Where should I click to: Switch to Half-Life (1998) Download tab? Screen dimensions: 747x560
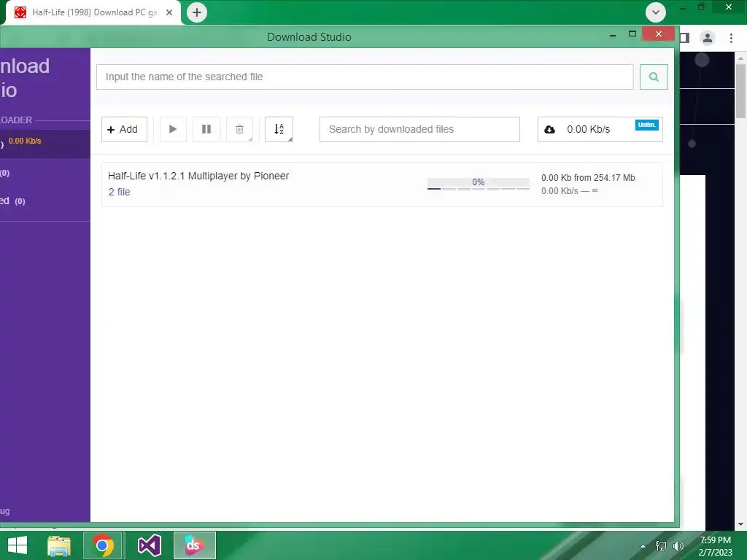[x=93, y=12]
